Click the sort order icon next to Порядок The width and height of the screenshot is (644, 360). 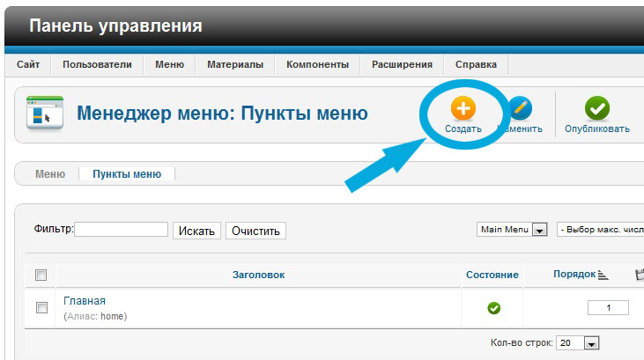[x=603, y=276]
